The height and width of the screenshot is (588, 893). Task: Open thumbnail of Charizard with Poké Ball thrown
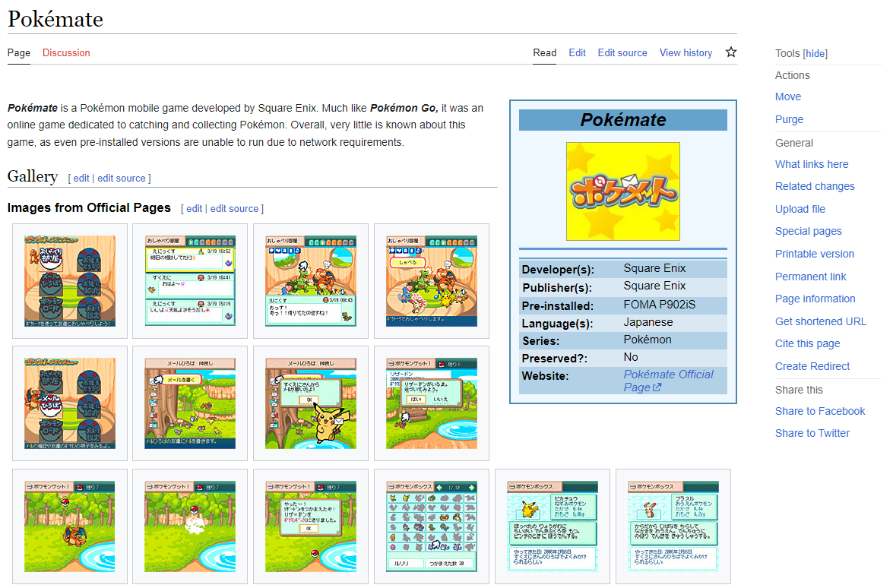(69, 526)
